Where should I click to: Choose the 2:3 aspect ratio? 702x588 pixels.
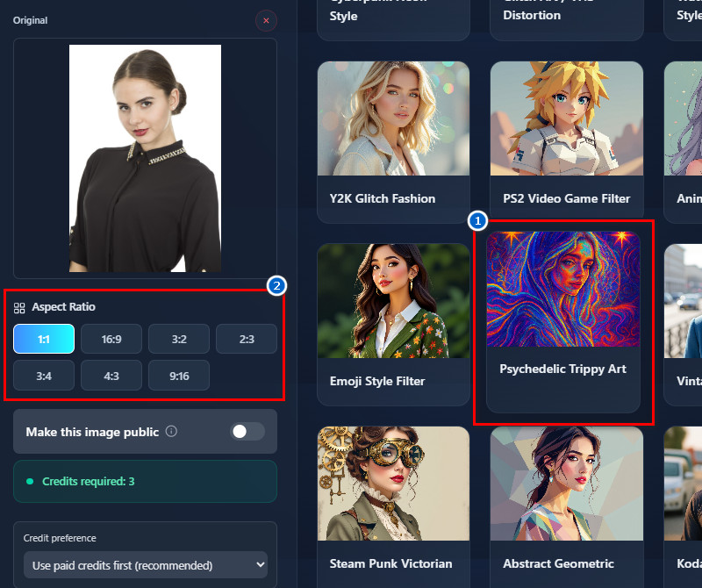[x=247, y=339]
